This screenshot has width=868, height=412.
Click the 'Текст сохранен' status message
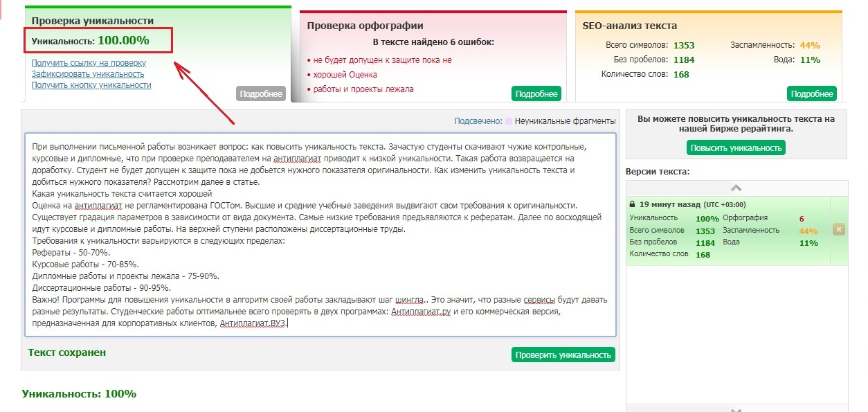tap(67, 352)
